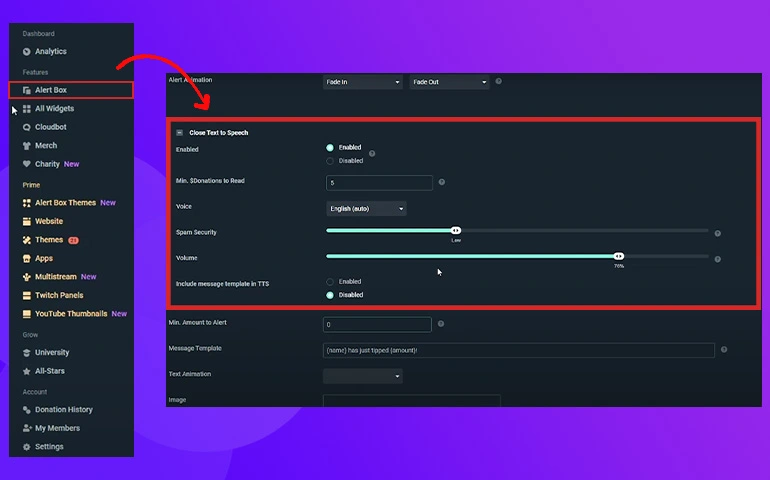Open the Fade In animation dropdown
Image resolution: width=770 pixels, height=480 pixels.
tap(362, 82)
